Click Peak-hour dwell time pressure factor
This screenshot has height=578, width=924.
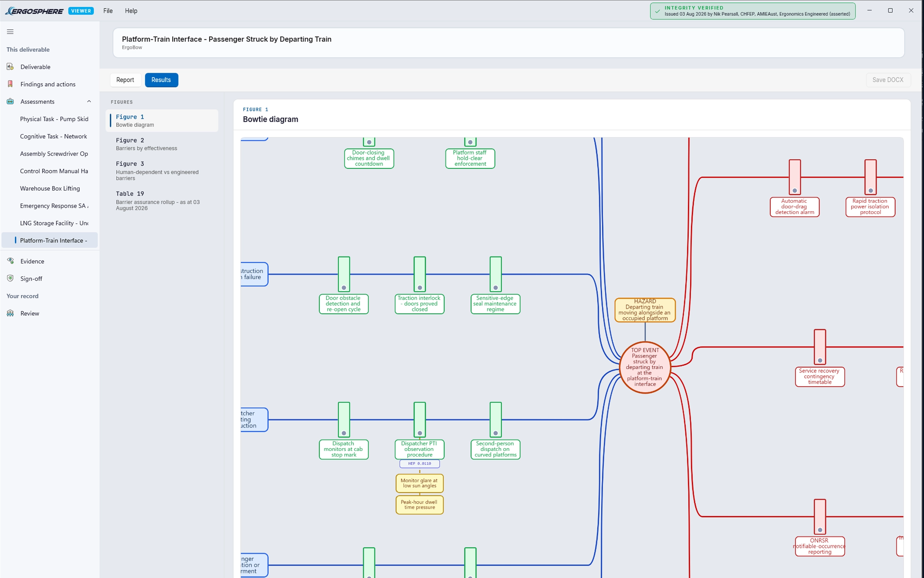(x=419, y=505)
